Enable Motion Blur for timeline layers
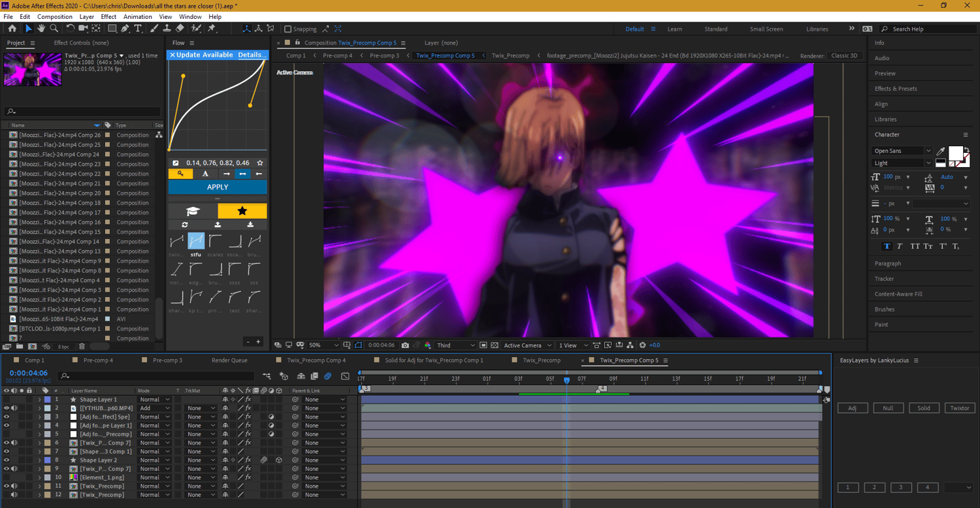This screenshot has height=508, width=980. (328, 376)
